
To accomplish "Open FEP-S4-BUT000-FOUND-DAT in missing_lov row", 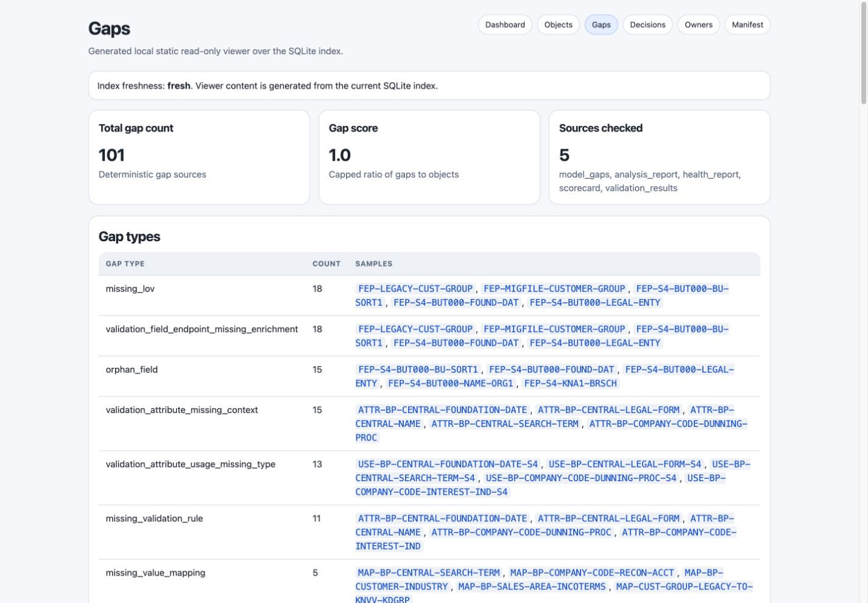I will [x=456, y=303].
